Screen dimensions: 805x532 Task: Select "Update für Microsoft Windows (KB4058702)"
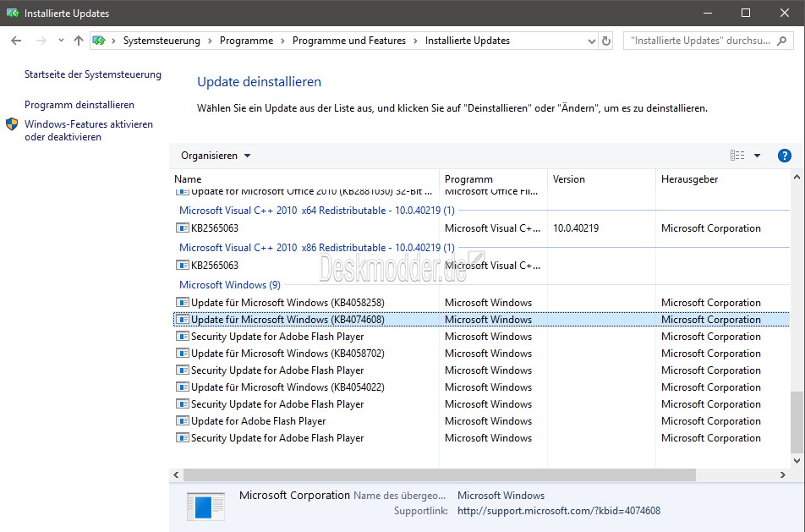click(287, 354)
